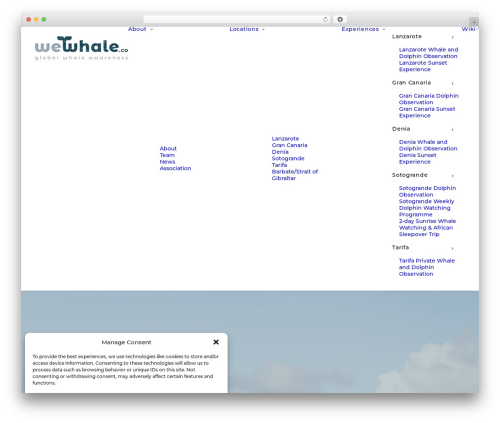Open the Team link under About
The image size is (500, 423).
click(x=167, y=155)
